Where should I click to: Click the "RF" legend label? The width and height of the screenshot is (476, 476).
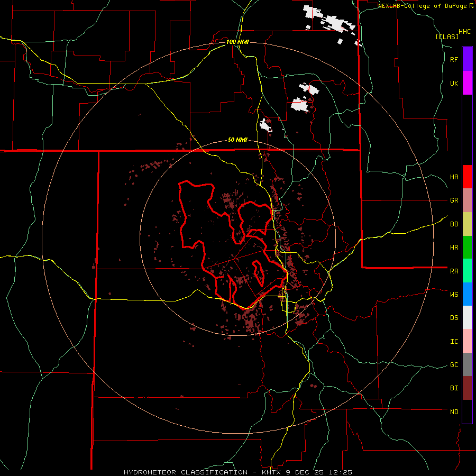click(x=454, y=59)
